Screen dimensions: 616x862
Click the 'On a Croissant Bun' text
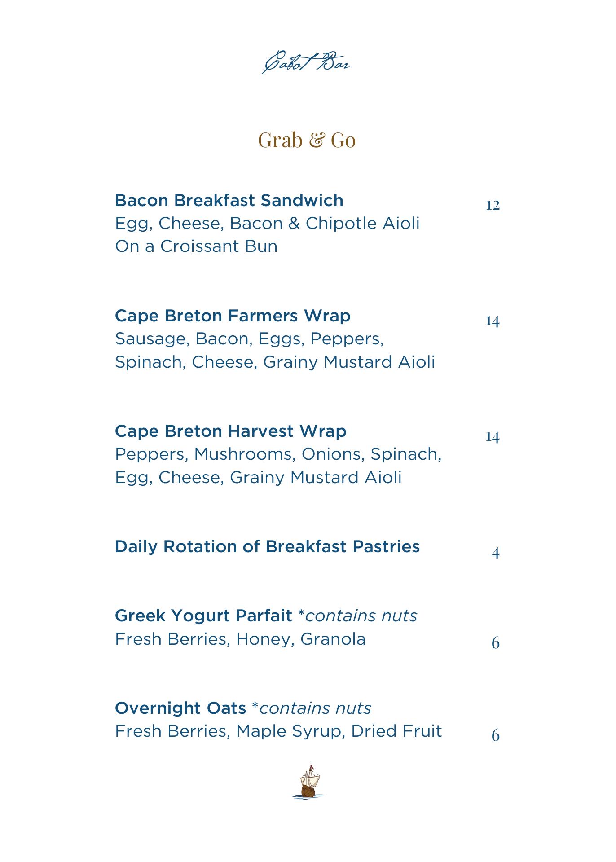pyautogui.click(x=196, y=246)
